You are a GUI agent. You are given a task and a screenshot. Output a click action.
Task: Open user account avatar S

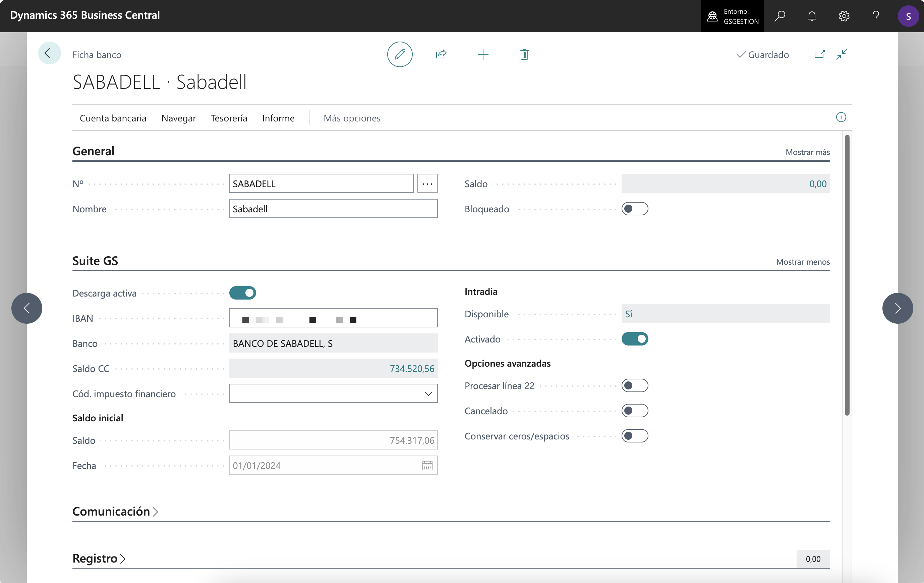908,16
